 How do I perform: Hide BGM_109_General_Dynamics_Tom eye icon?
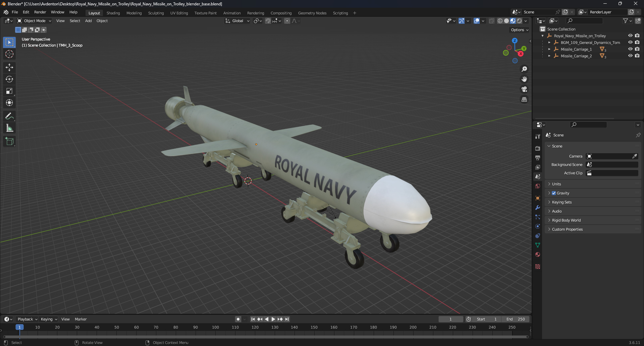point(630,42)
